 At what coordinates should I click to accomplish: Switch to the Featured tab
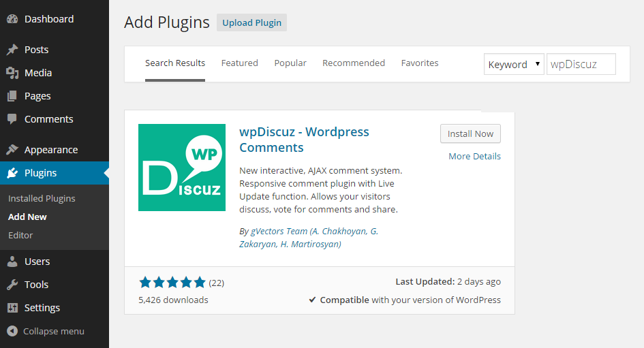tap(239, 63)
